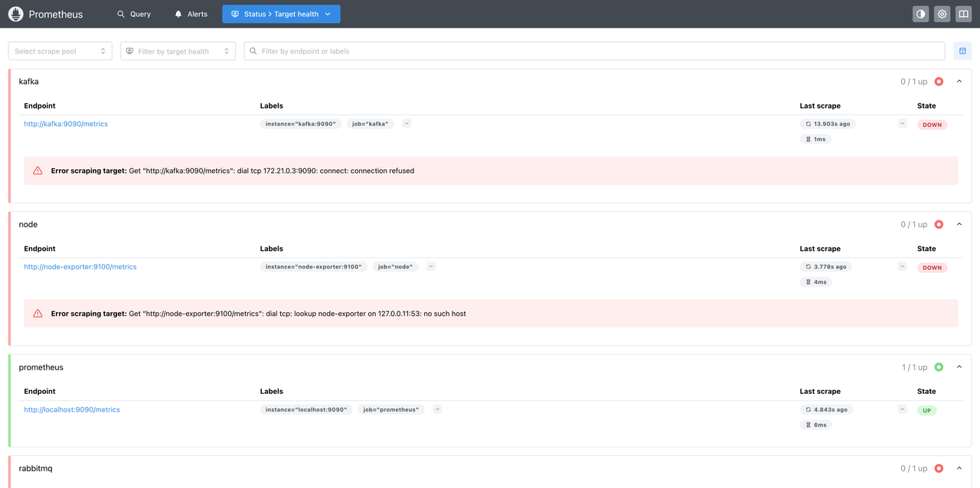Open the Filter by target health dropdown
The image size is (980, 488).
[178, 51]
